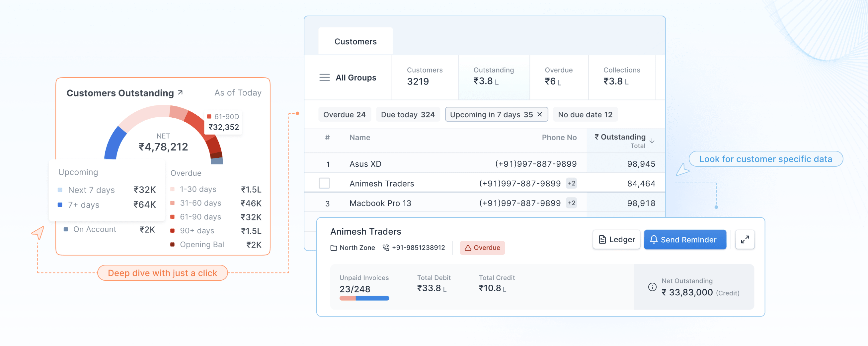Expand the +2 phone numbers for Macbook Pro 13

[571, 202]
